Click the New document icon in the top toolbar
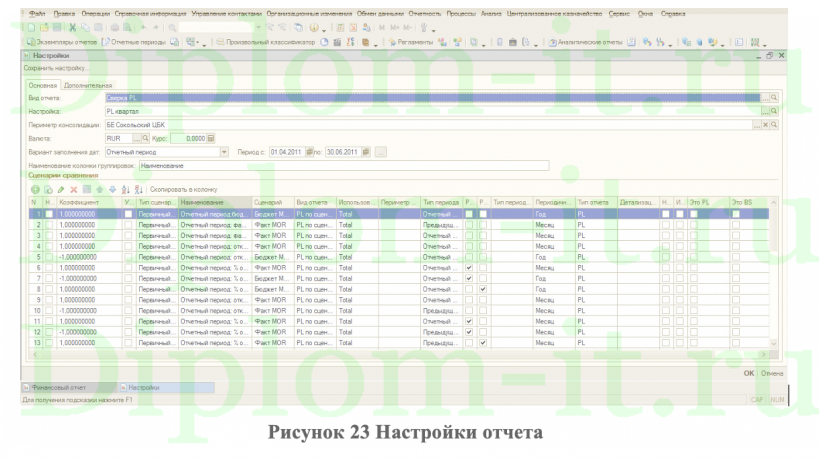This screenshot has width=819, height=460. (x=31, y=28)
